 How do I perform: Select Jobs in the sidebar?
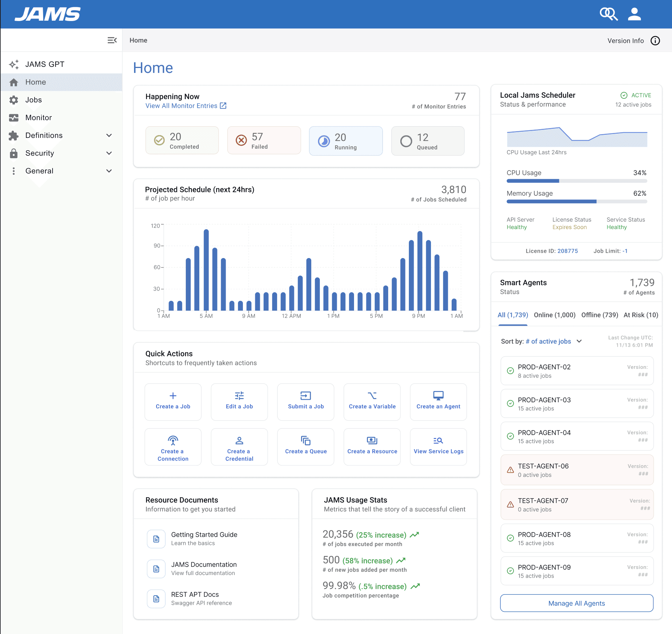tap(61, 100)
